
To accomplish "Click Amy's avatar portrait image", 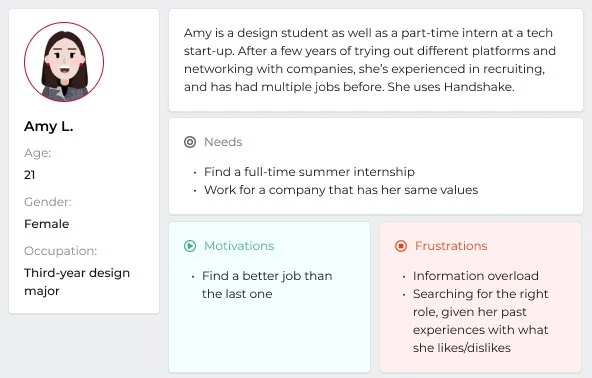I will (x=64, y=62).
